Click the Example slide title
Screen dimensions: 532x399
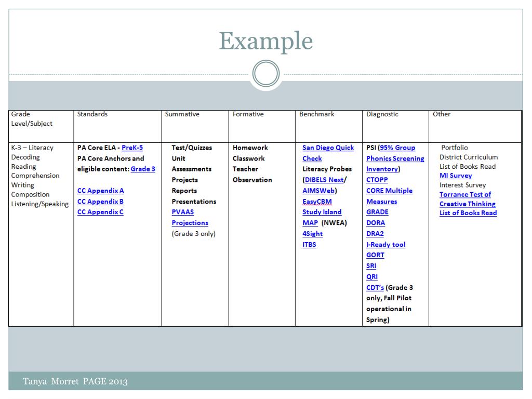[x=265, y=41]
